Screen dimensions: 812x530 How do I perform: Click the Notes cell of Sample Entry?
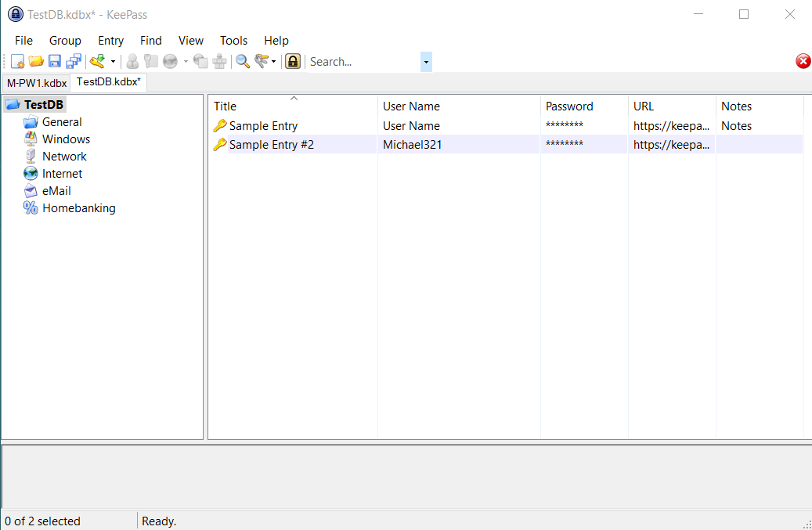tap(760, 126)
